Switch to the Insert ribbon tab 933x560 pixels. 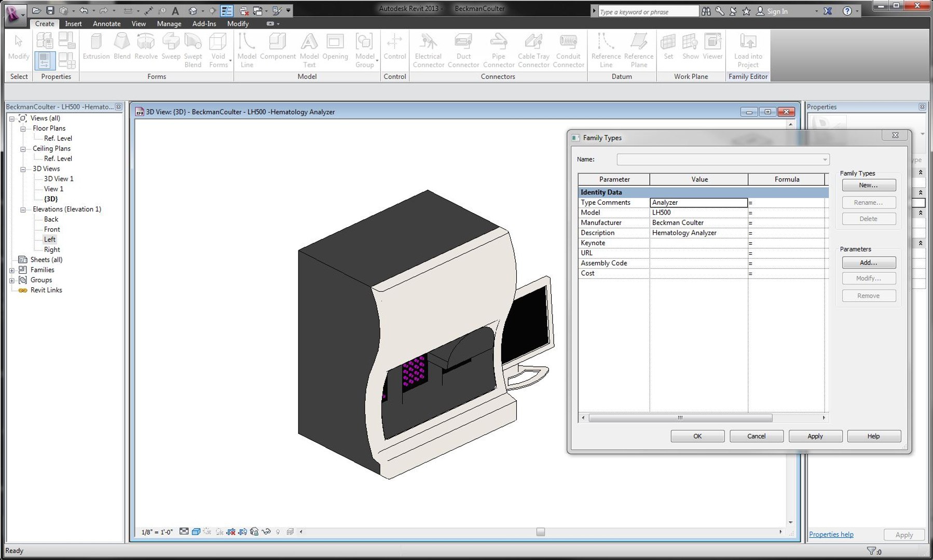click(x=73, y=23)
